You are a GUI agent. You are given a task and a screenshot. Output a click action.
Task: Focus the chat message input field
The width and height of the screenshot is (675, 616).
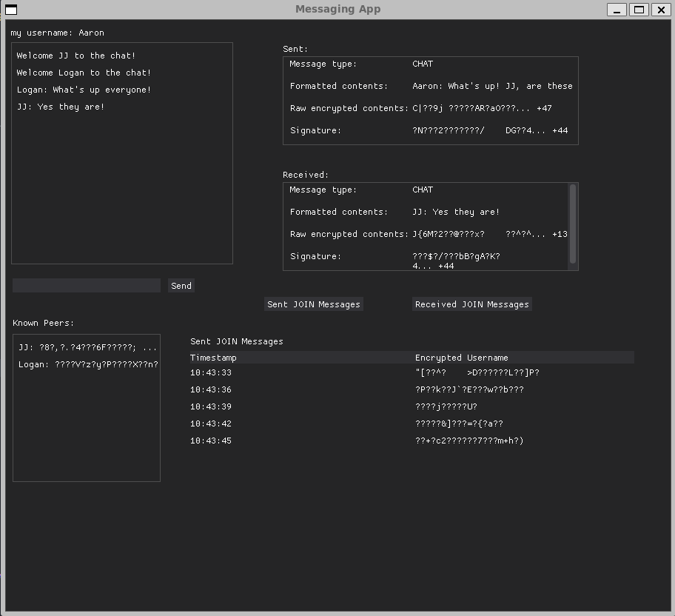click(87, 286)
